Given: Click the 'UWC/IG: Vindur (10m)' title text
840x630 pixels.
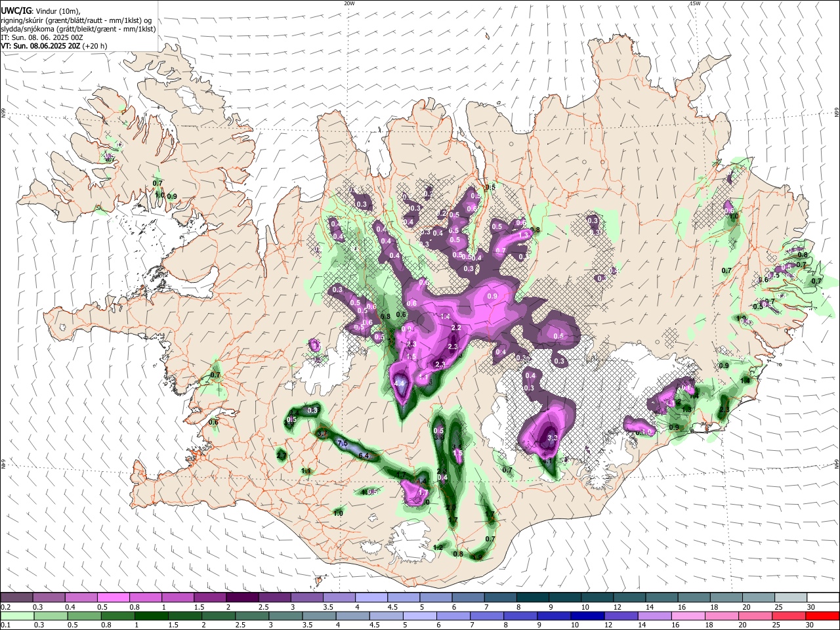Looking at the screenshot, I should [39, 10].
